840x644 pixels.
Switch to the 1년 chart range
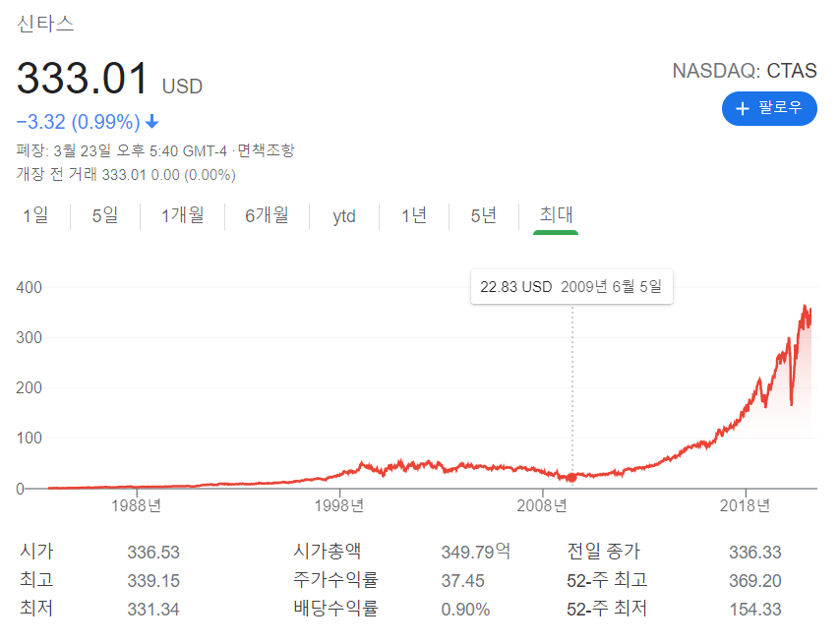(413, 216)
